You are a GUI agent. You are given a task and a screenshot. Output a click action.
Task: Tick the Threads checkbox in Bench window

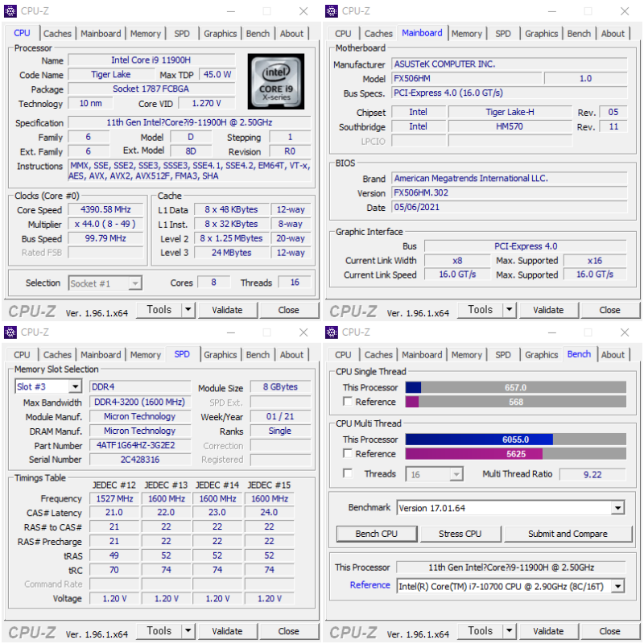348,473
